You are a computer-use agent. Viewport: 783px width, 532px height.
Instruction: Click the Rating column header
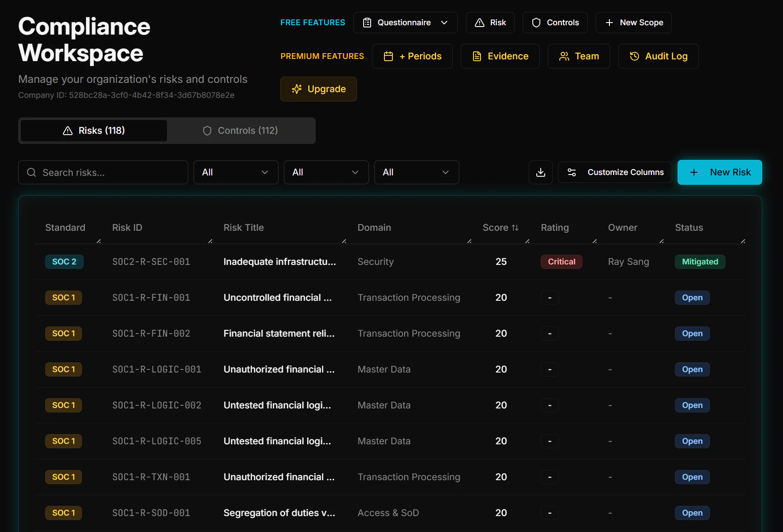(554, 228)
